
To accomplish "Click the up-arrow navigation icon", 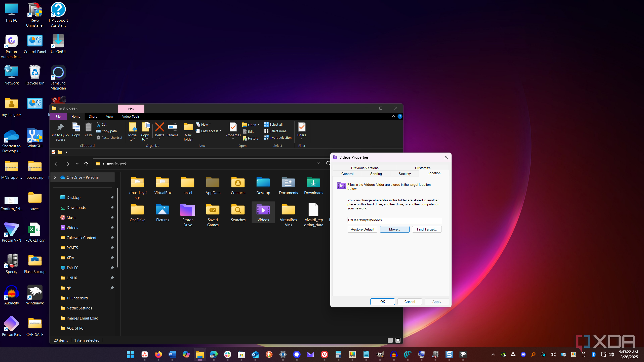I will tap(86, 164).
